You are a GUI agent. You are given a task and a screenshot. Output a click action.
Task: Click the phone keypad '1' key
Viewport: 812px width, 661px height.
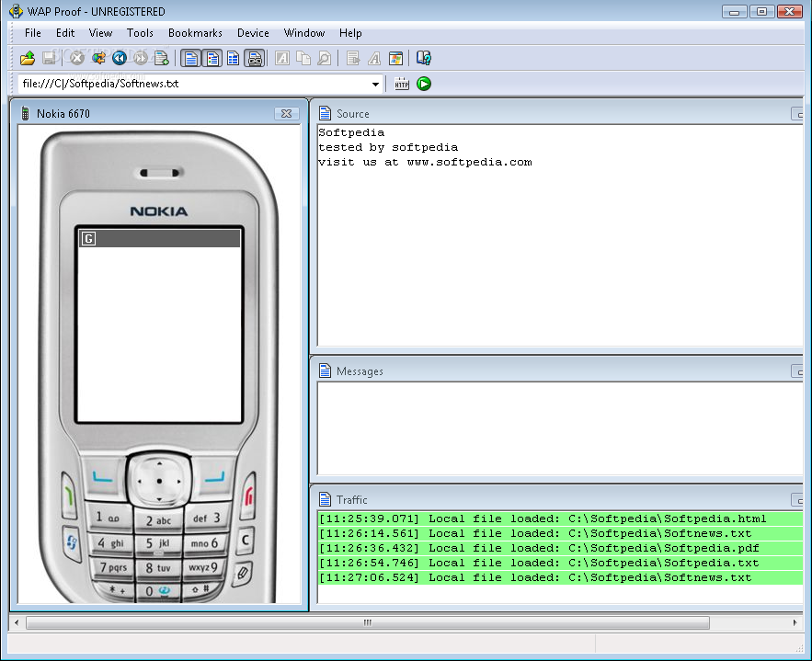click(108, 517)
